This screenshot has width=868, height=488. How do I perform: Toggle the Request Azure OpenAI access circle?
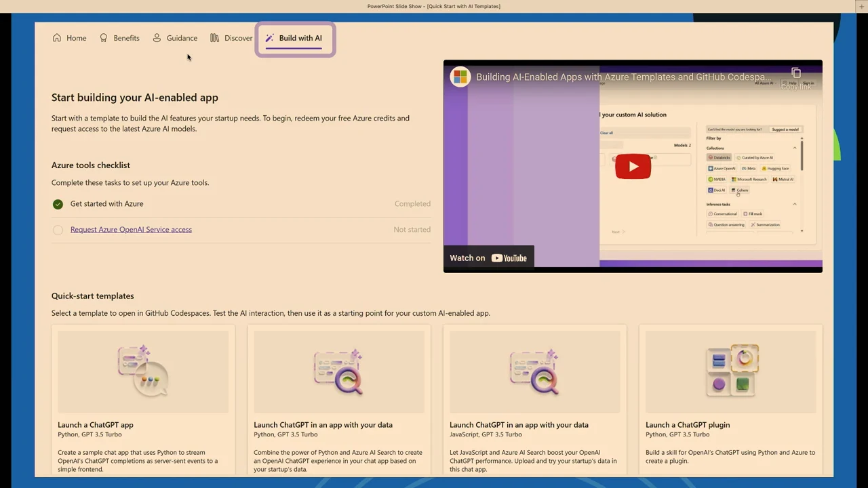[x=58, y=230]
